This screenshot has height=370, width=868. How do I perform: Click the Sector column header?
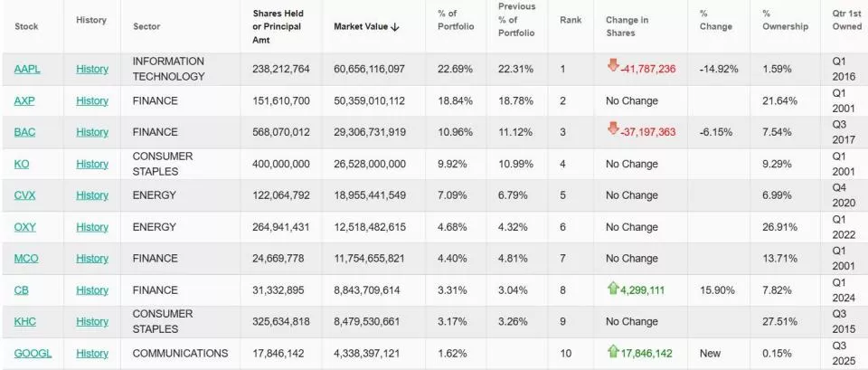[x=146, y=26]
